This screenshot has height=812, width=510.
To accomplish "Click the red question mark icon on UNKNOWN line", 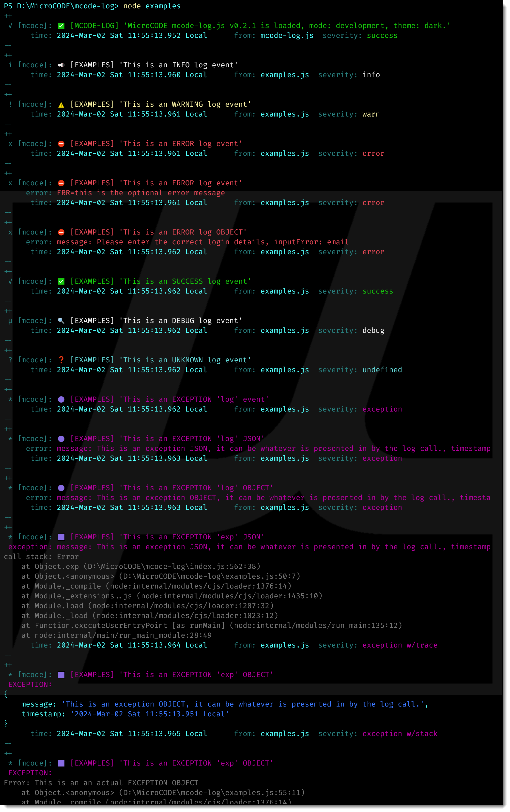I will [61, 360].
